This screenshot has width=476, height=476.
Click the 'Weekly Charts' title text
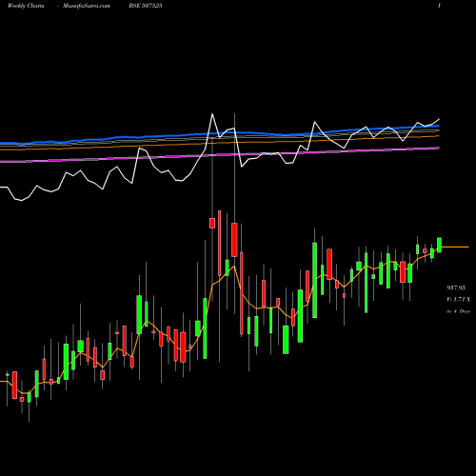click(26, 6)
